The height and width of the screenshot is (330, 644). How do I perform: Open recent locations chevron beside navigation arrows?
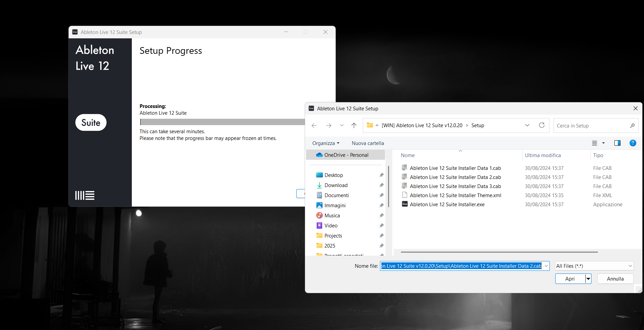click(x=342, y=125)
